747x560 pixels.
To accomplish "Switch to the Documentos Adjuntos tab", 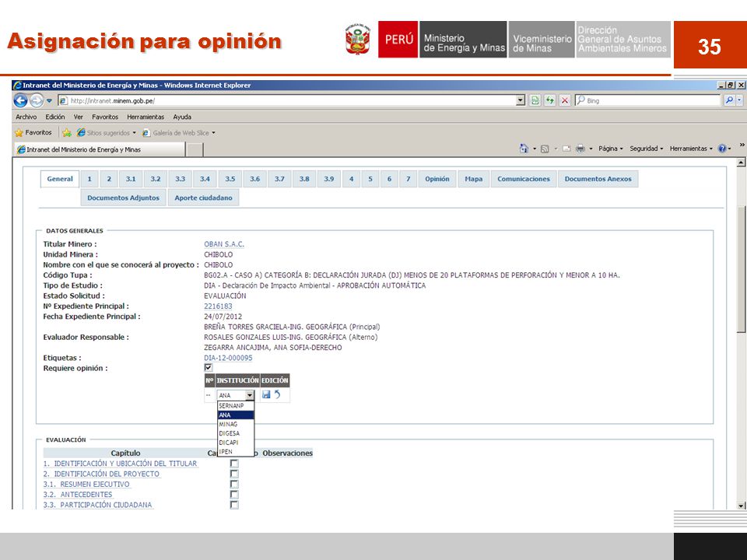I will coord(124,198).
